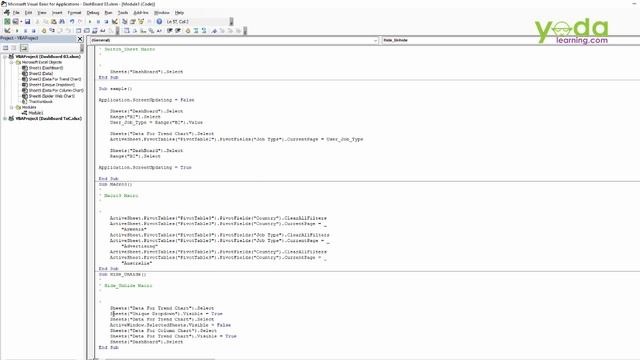Toggle Design Mode on the Debug toolbar
This screenshot has height=360, width=640.
click(7, 31)
